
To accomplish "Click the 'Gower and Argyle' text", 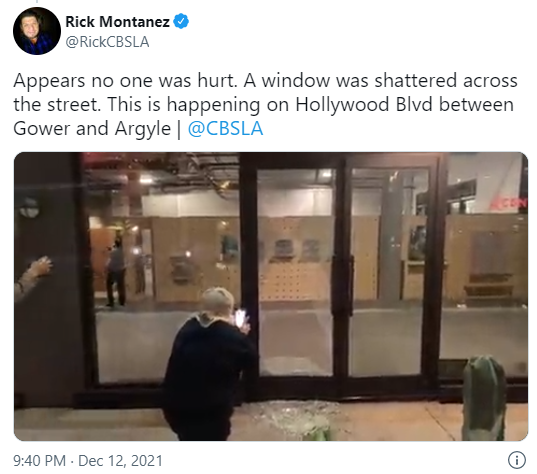I will (x=92, y=129).
